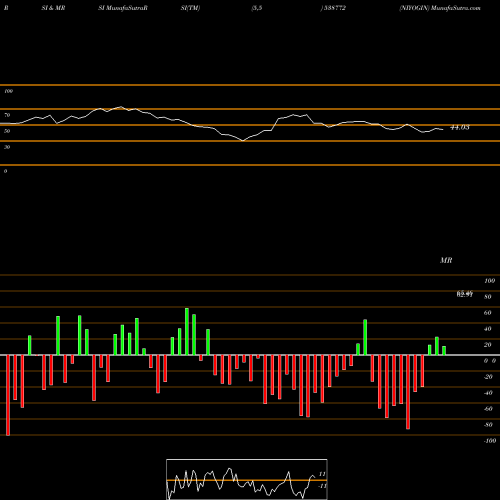
Task: Click the MR panel label
Action: (x=446, y=260)
